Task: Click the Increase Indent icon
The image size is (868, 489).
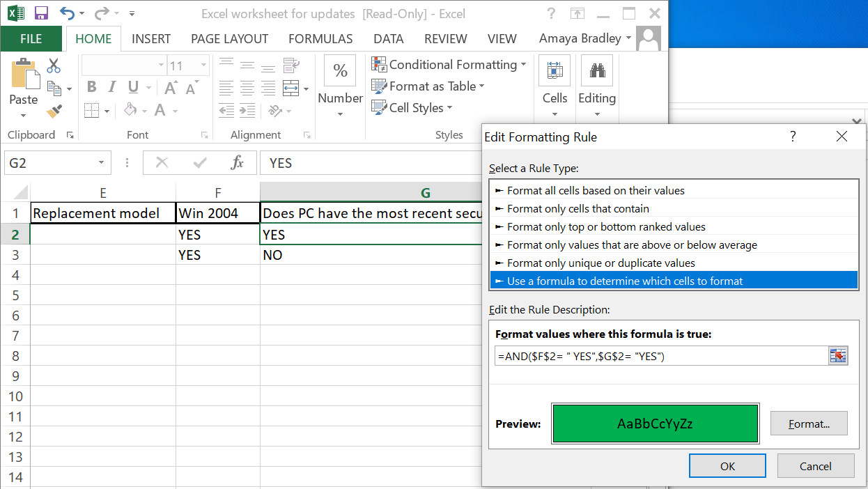Action: tap(246, 111)
